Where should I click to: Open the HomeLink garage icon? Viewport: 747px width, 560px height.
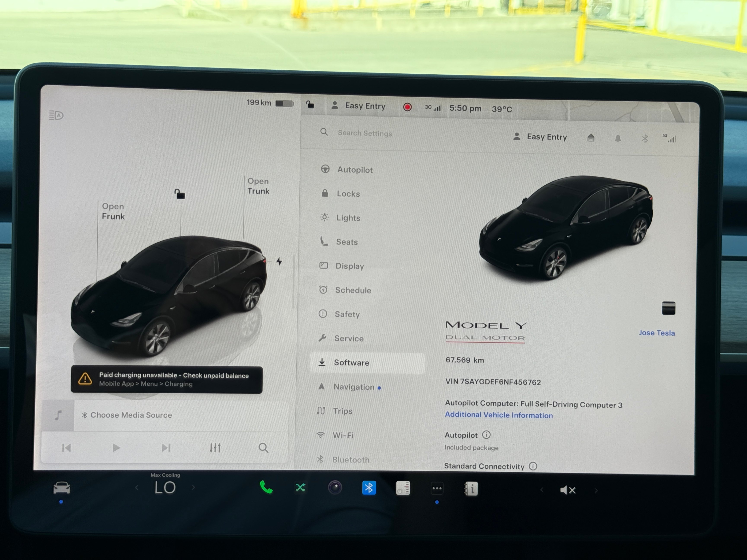click(x=591, y=138)
